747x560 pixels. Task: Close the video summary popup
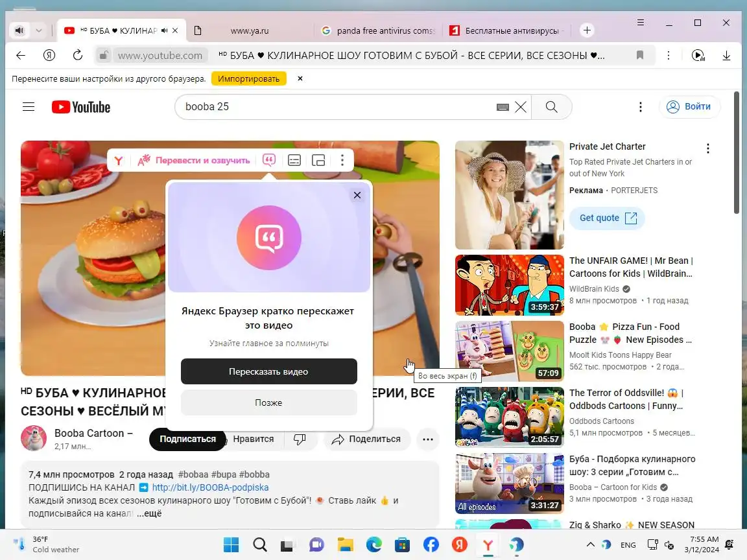357,194
